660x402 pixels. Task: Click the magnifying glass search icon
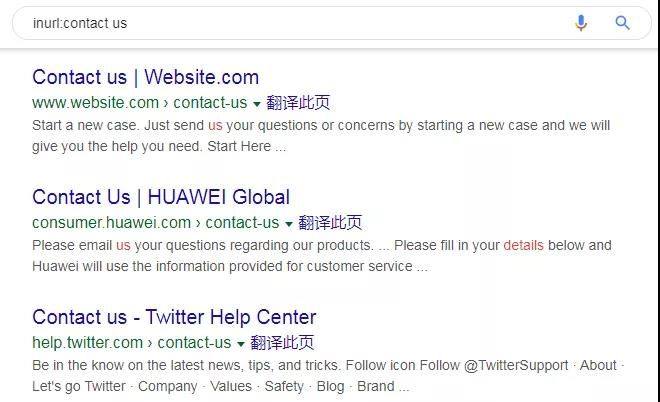pyautogui.click(x=623, y=23)
